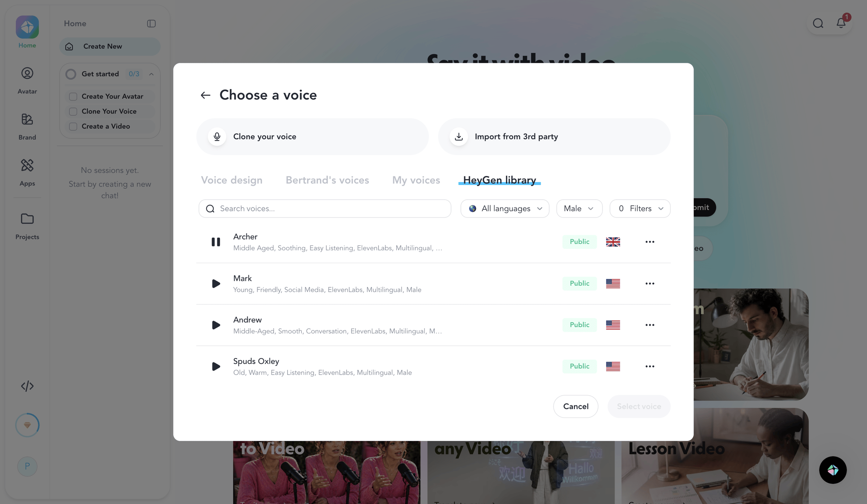Screen dimensions: 867x504
Task: Switch to the Voice design tab
Action: pyautogui.click(x=232, y=180)
